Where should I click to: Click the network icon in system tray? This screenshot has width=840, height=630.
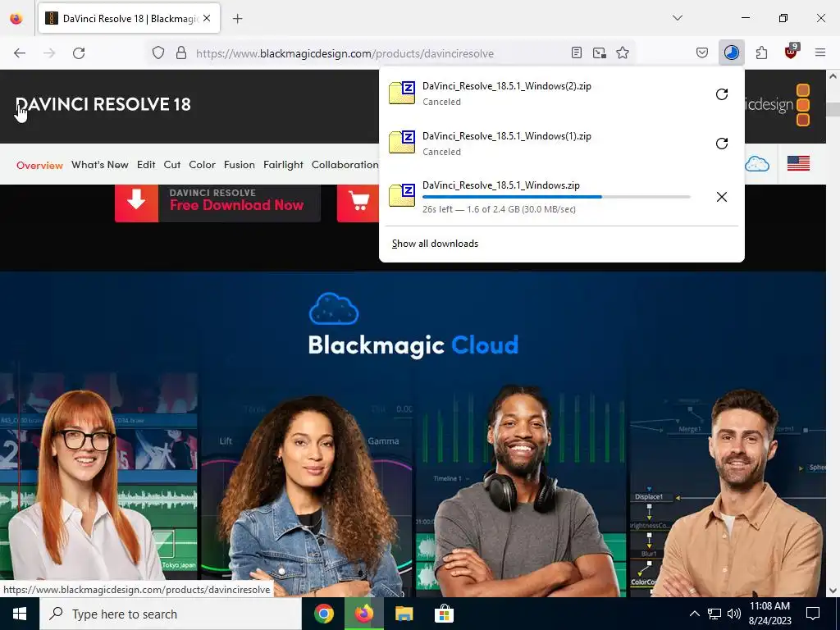714,614
